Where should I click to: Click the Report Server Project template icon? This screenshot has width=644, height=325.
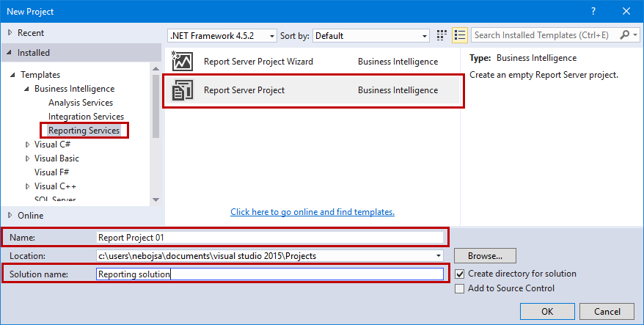(x=182, y=90)
